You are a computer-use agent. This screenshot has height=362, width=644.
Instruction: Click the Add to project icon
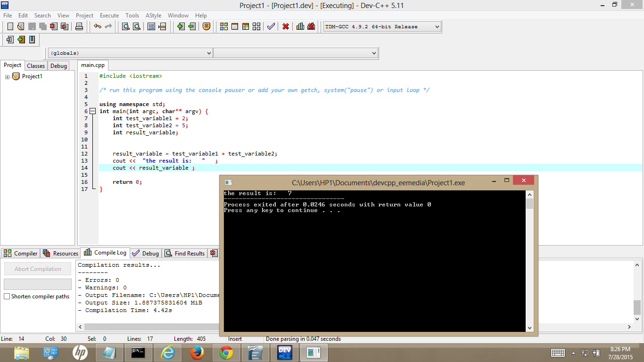point(181,26)
